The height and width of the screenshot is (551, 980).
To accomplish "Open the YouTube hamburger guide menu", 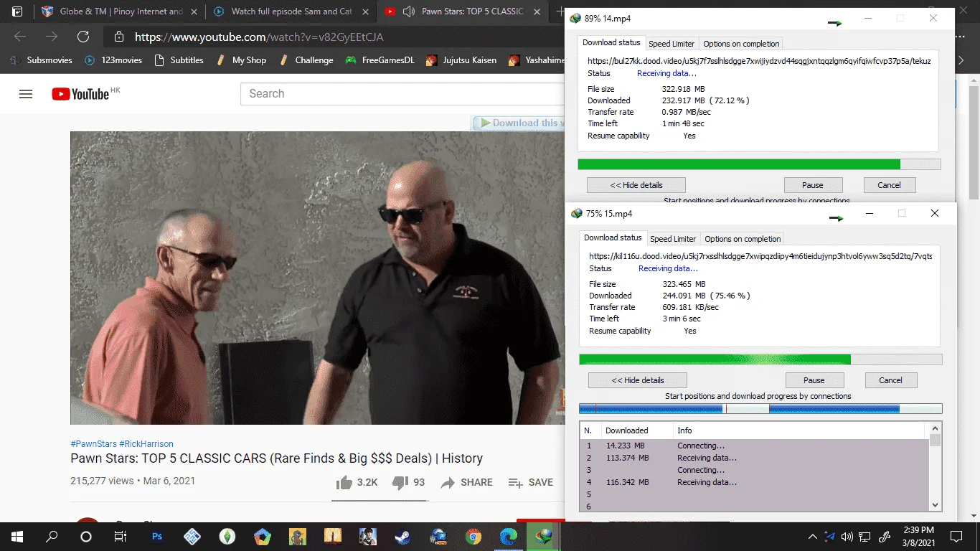I will point(26,94).
